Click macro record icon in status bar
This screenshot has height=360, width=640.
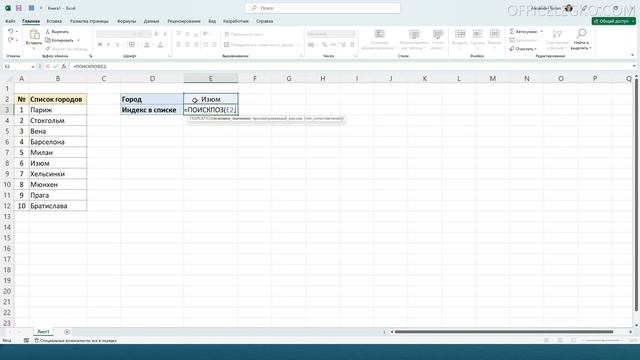point(26,340)
